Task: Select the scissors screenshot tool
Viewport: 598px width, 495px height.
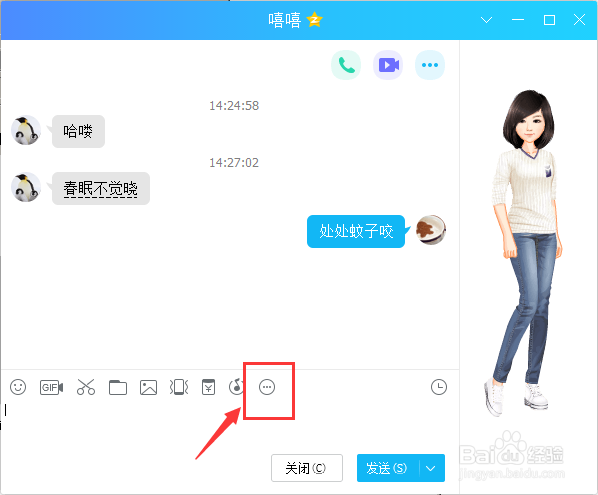Action: click(86, 387)
